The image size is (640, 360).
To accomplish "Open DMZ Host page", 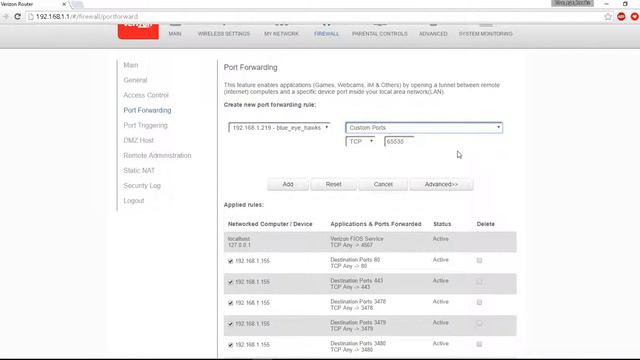I will (139, 140).
